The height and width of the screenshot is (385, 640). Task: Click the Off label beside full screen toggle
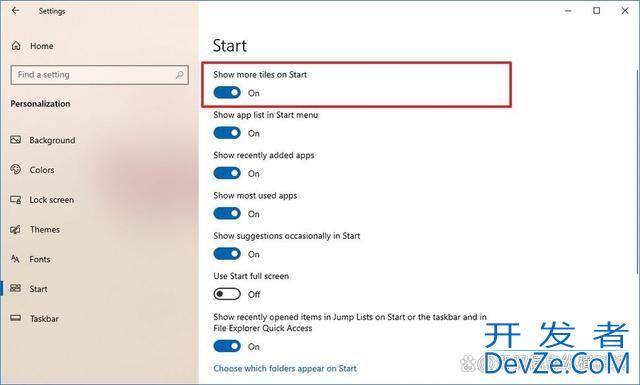pos(254,294)
